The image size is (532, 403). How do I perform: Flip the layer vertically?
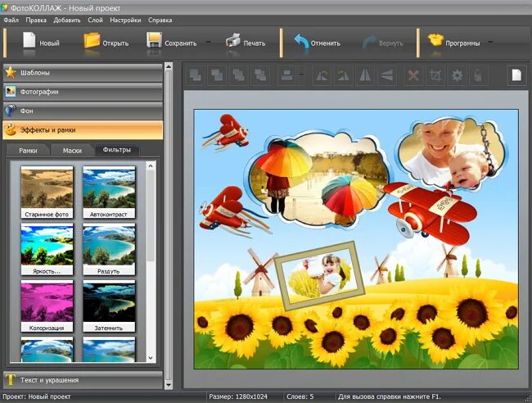(386, 75)
